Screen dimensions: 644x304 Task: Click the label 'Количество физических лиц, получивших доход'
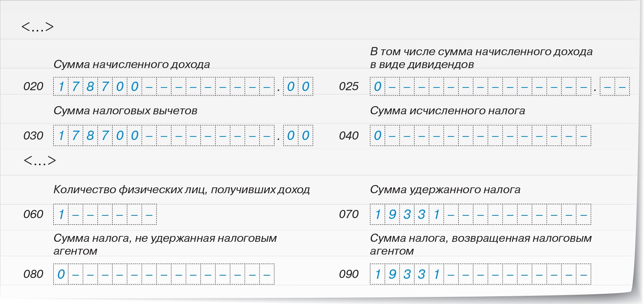pos(181,190)
